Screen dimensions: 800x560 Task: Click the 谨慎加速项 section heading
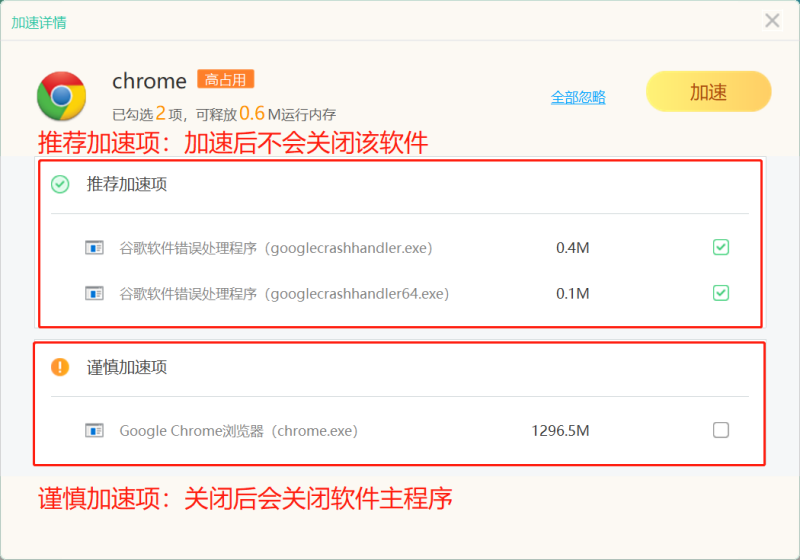(x=127, y=367)
